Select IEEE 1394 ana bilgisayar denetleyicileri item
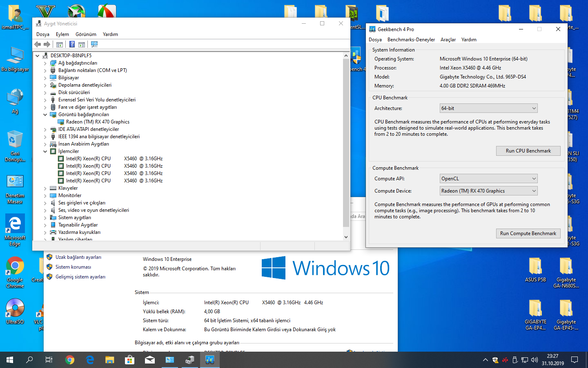Viewport: 588px width, 368px height. click(x=99, y=137)
